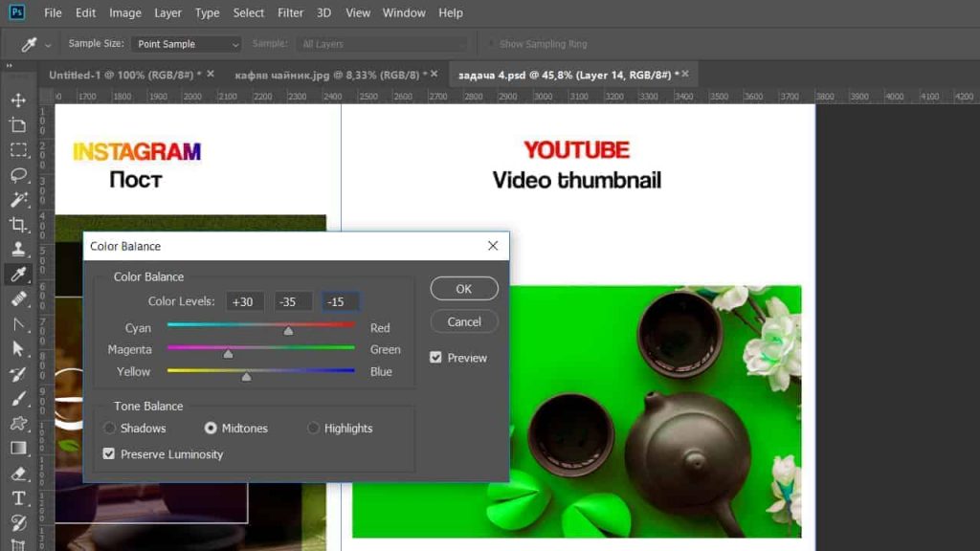Select the Brush tool
This screenshot has height=551, width=980.
point(18,399)
